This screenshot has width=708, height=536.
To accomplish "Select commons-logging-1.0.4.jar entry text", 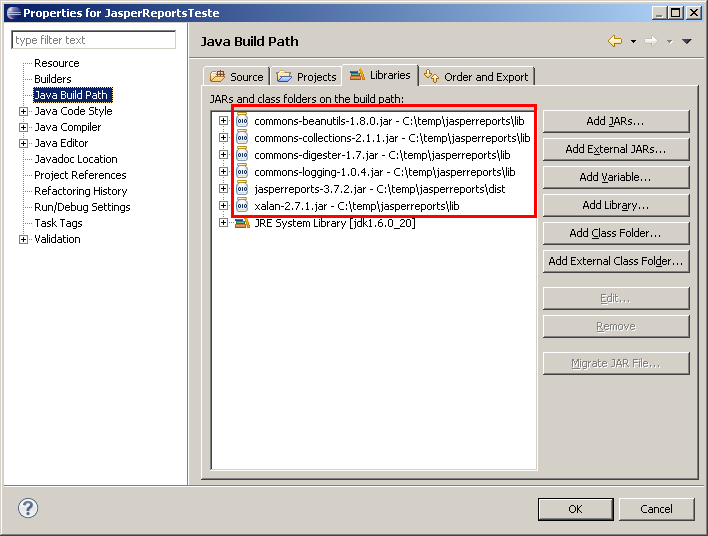I will coord(385,172).
